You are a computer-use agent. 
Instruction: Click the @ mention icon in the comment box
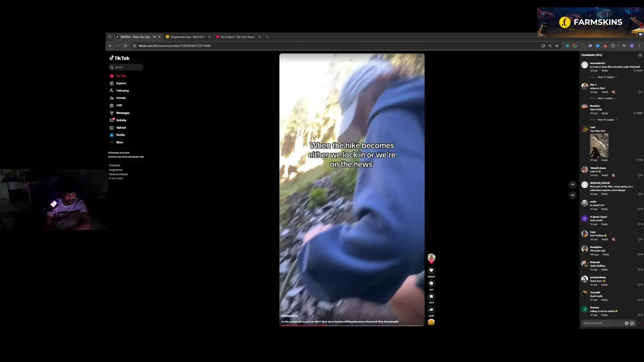tap(626, 323)
